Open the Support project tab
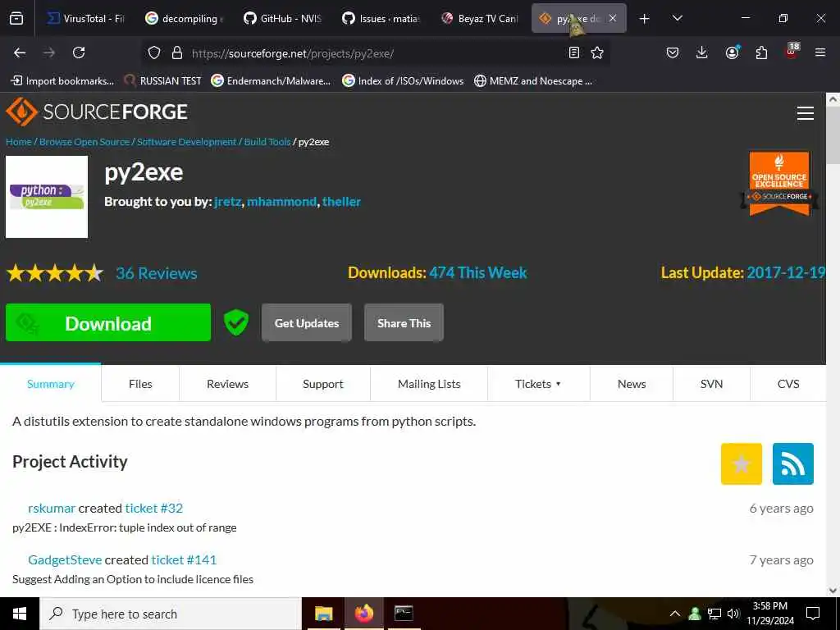840x630 pixels. pyautogui.click(x=323, y=384)
